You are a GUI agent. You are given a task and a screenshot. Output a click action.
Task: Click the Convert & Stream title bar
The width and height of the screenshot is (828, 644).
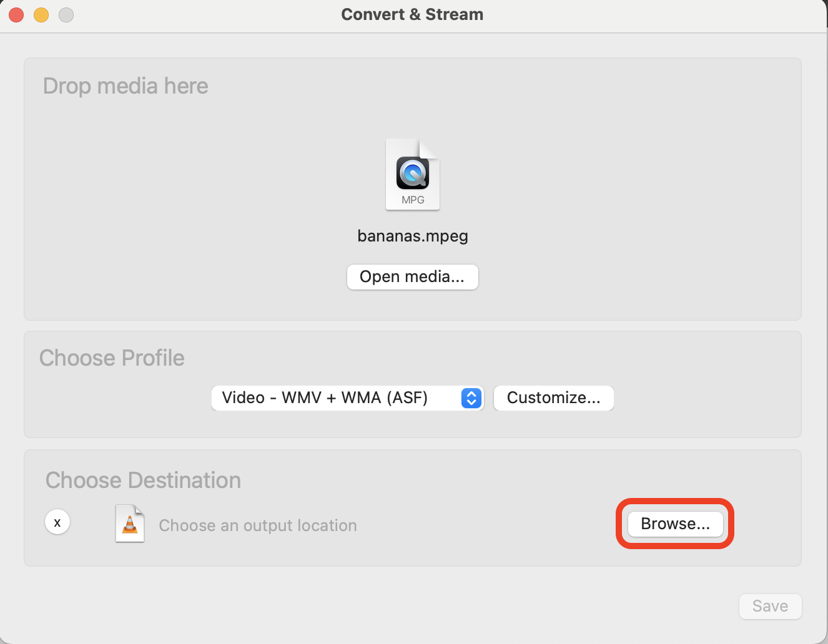pyautogui.click(x=412, y=14)
